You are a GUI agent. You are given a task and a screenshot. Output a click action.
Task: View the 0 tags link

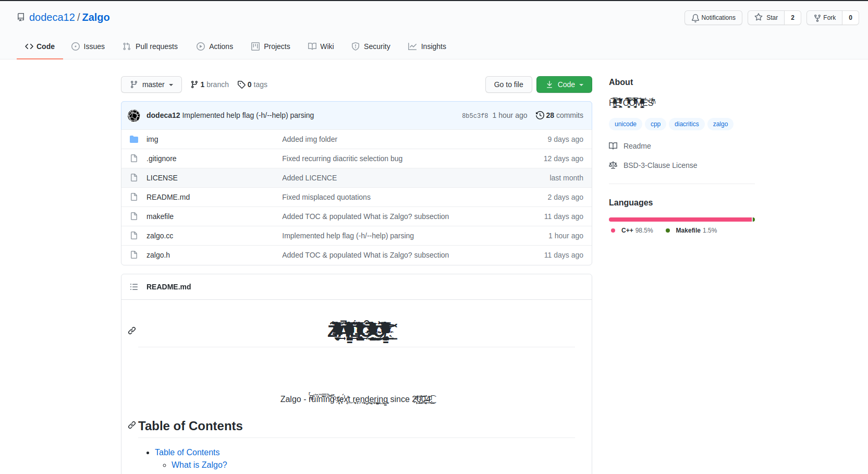coord(252,84)
